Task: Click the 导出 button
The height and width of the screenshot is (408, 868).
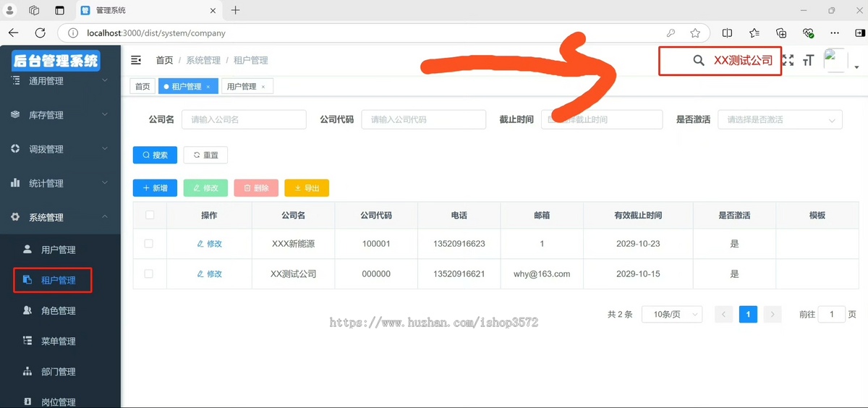Action: (x=307, y=188)
